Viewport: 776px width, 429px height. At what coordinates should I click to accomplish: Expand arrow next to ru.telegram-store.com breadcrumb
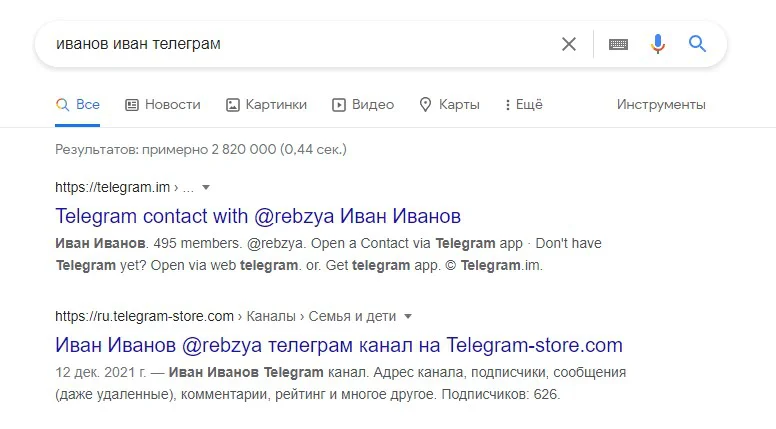pos(406,317)
